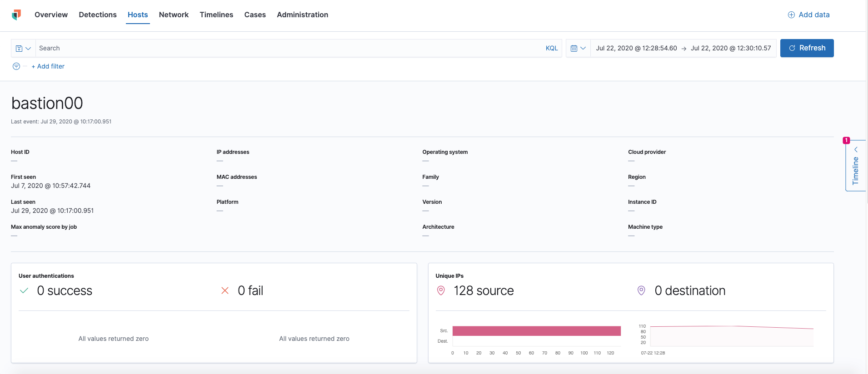Click the pink Src. bar in chart
This screenshot has width=868, height=374.
pos(536,331)
